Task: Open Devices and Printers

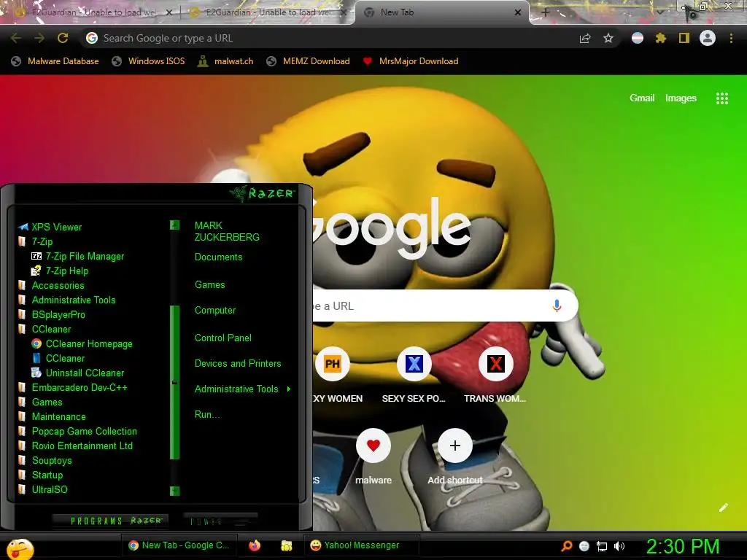Action: tap(238, 363)
